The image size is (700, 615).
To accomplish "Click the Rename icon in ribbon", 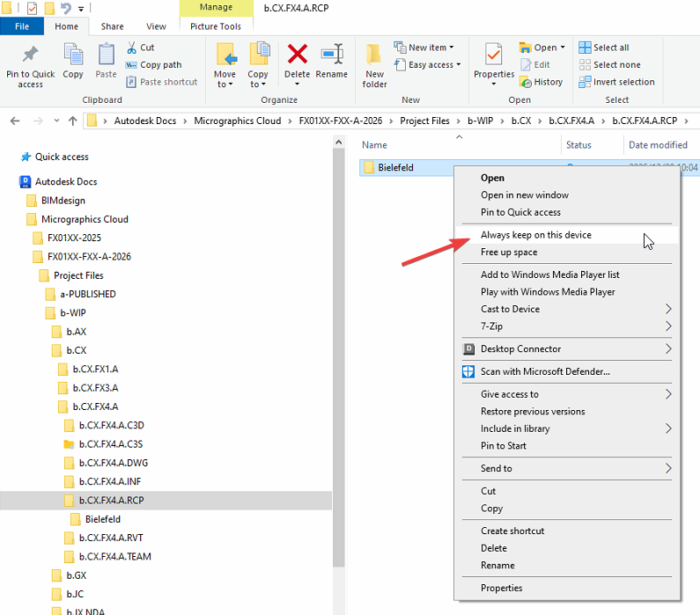I will pyautogui.click(x=332, y=54).
